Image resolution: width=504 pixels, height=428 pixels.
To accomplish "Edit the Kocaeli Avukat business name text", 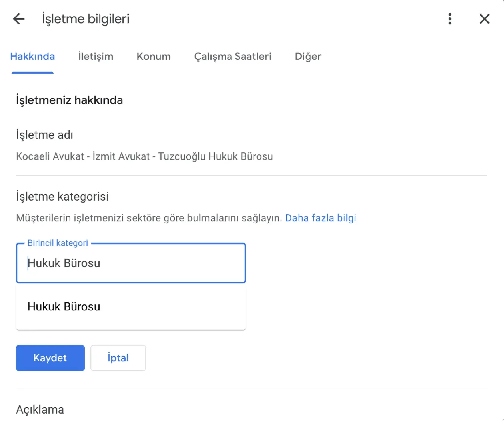I will (144, 156).
